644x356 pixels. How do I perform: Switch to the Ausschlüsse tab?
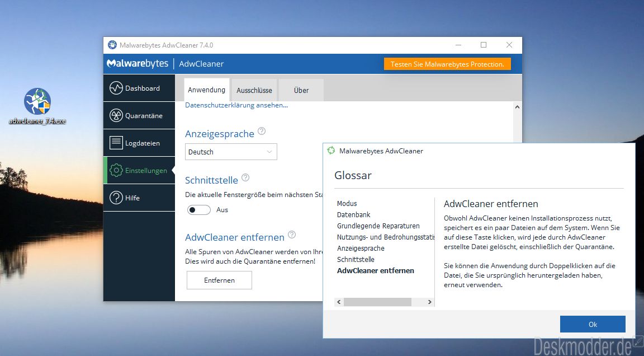[254, 90]
